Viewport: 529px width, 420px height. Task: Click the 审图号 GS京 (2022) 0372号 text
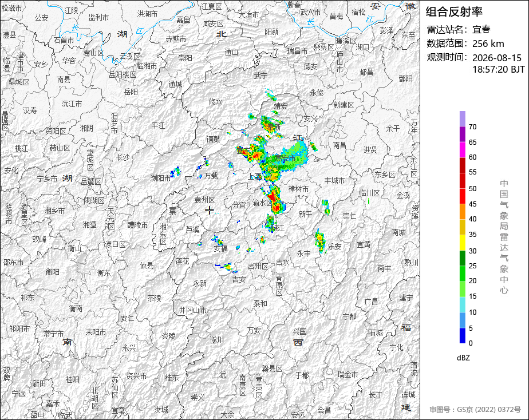pos(475,410)
